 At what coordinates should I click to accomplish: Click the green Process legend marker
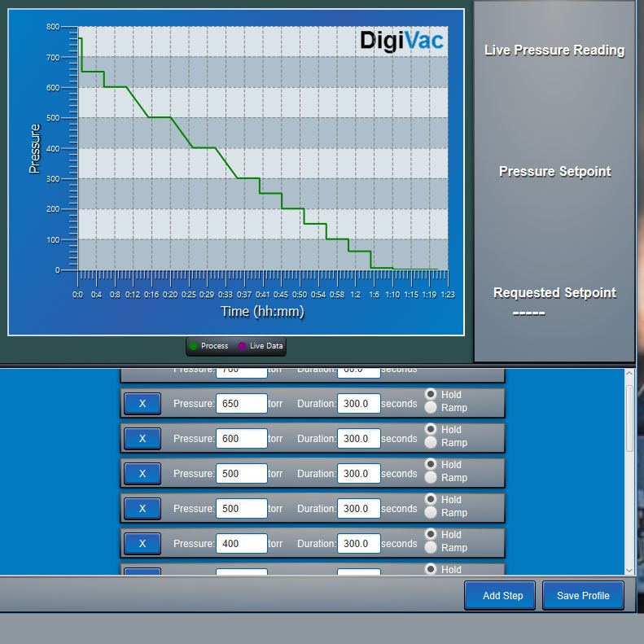point(193,346)
